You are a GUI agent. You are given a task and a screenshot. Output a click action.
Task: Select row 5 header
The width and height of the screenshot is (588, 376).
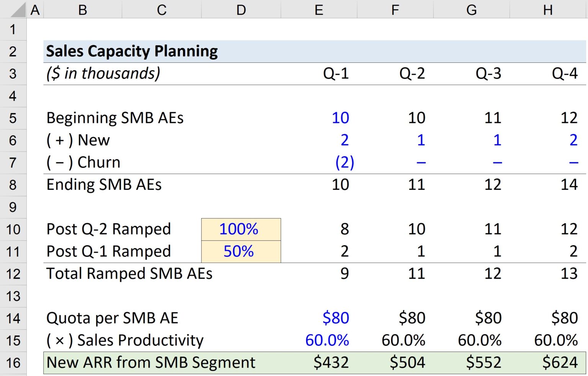pyautogui.click(x=13, y=118)
